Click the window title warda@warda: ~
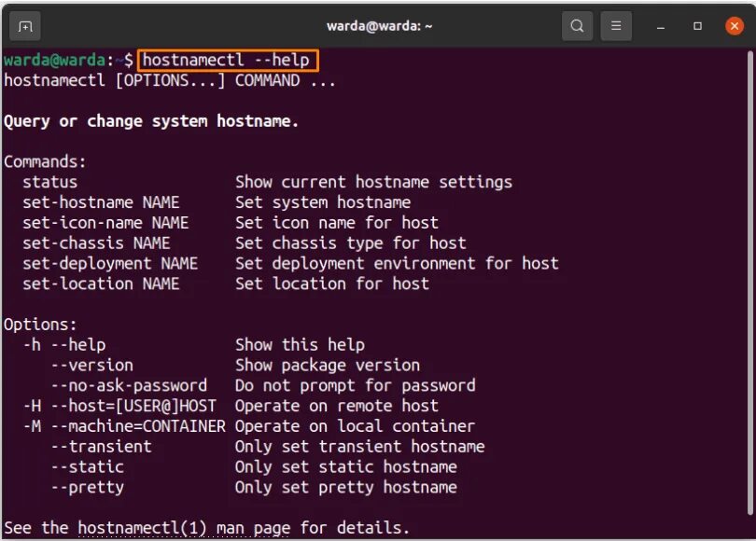The width and height of the screenshot is (756, 541). (x=380, y=26)
